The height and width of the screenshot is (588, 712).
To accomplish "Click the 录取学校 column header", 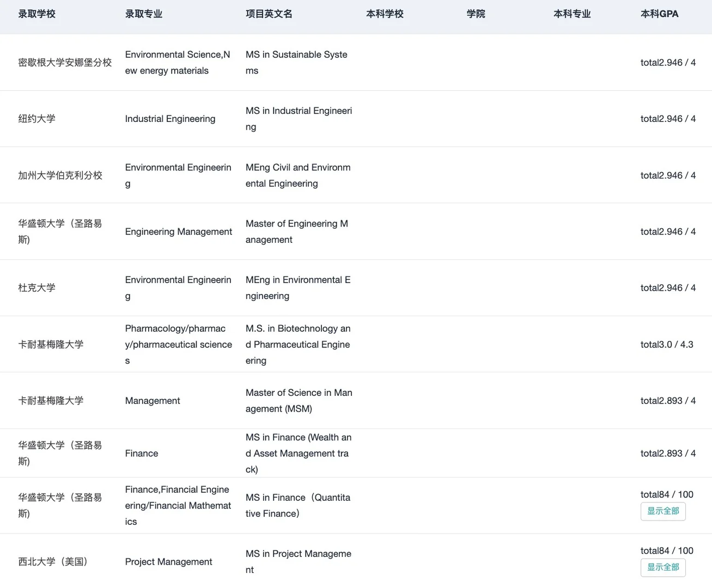I will (37, 14).
